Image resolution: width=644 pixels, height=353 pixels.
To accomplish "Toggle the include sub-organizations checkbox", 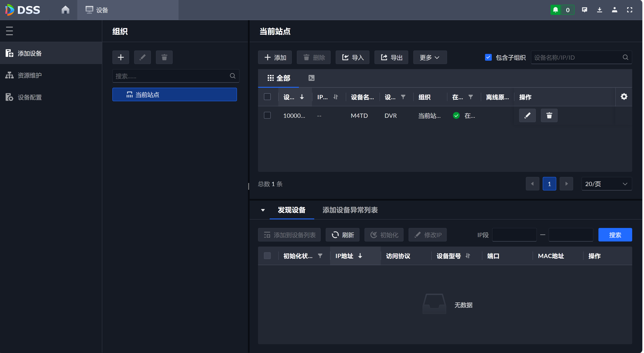I will (488, 57).
